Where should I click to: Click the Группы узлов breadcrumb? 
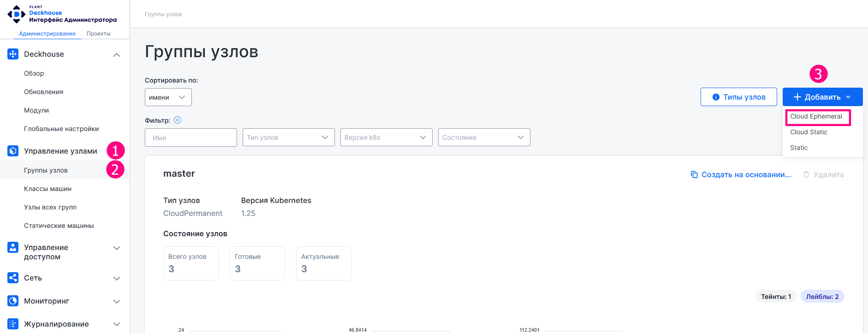click(x=163, y=14)
